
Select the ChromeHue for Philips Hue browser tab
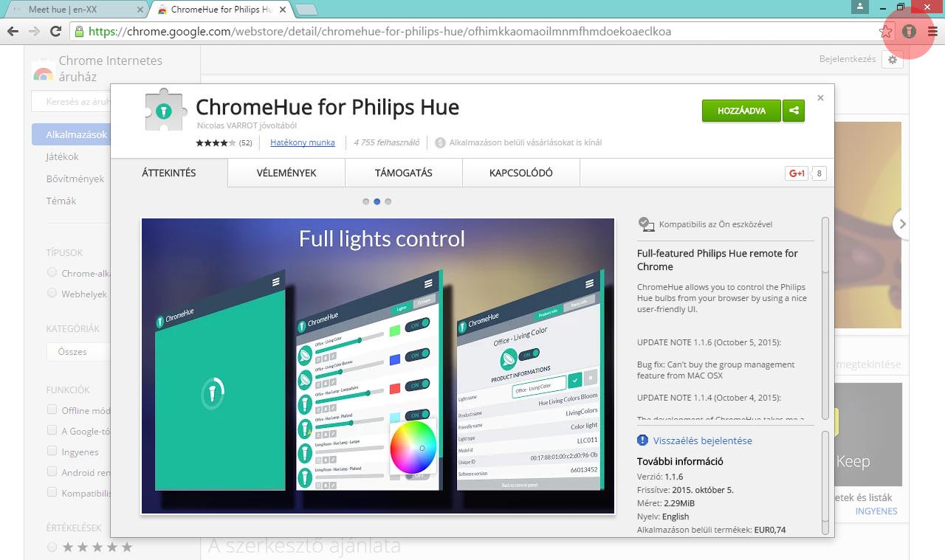(x=220, y=10)
